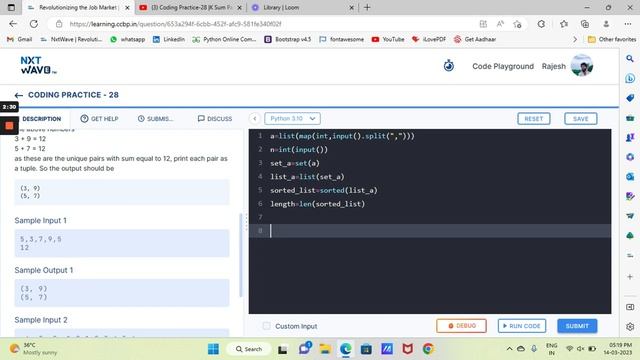Image resolution: width=640 pixels, height=360 pixels.
Task: Open browser profile icon
Action: tap(606, 24)
